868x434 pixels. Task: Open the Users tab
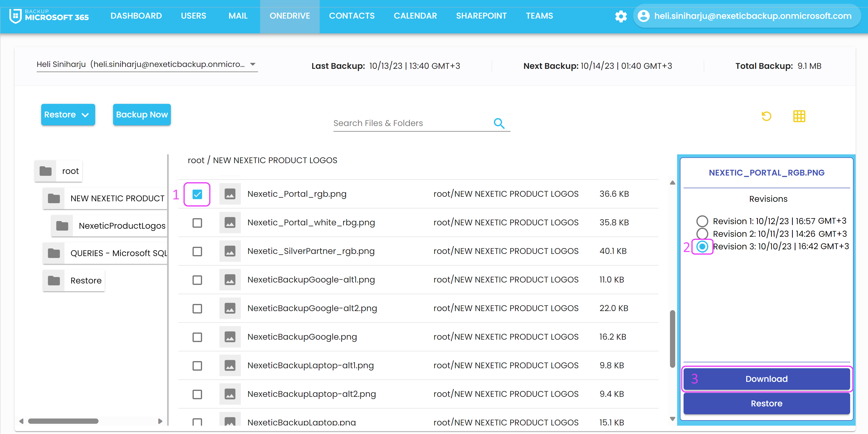(x=193, y=16)
